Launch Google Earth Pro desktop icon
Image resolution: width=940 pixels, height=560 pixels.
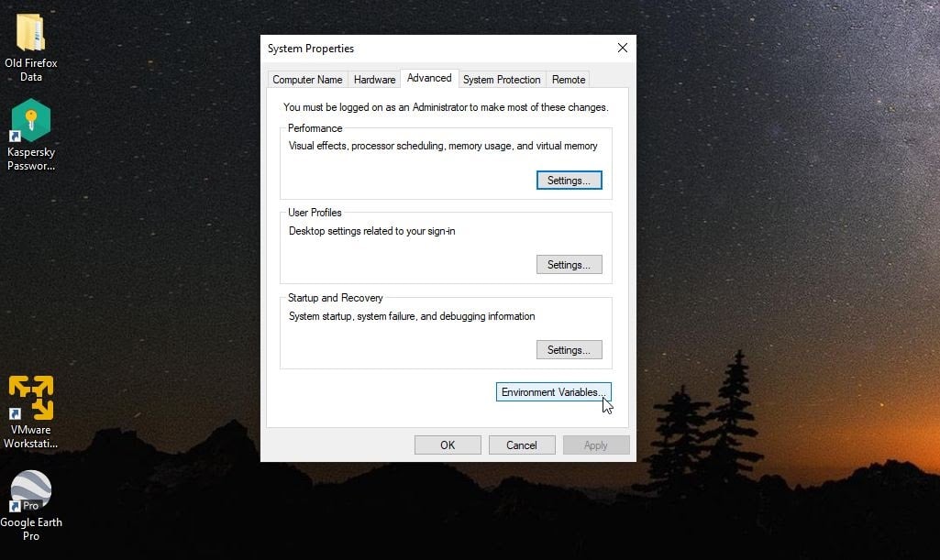coord(30,492)
